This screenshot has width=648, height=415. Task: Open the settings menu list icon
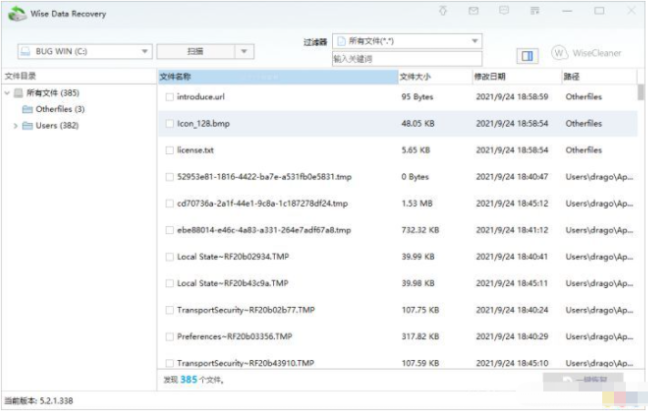[535, 11]
